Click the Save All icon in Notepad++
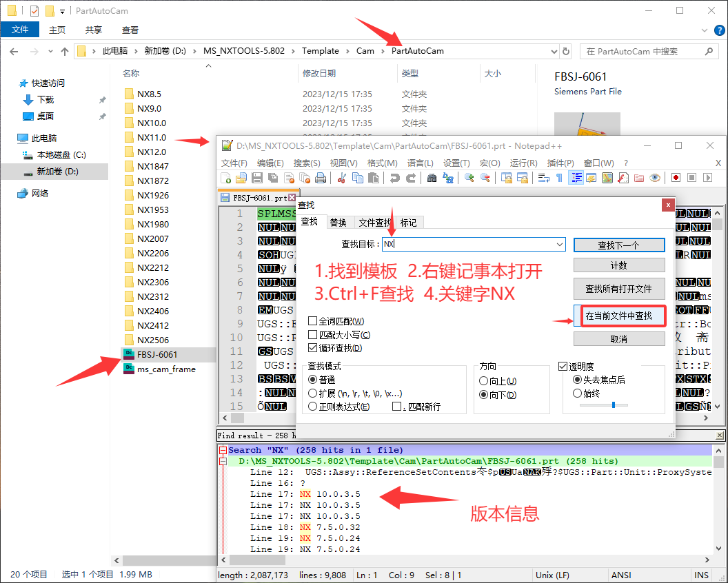Image resolution: width=728 pixels, height=583 pixels. [x=273, y=178]
